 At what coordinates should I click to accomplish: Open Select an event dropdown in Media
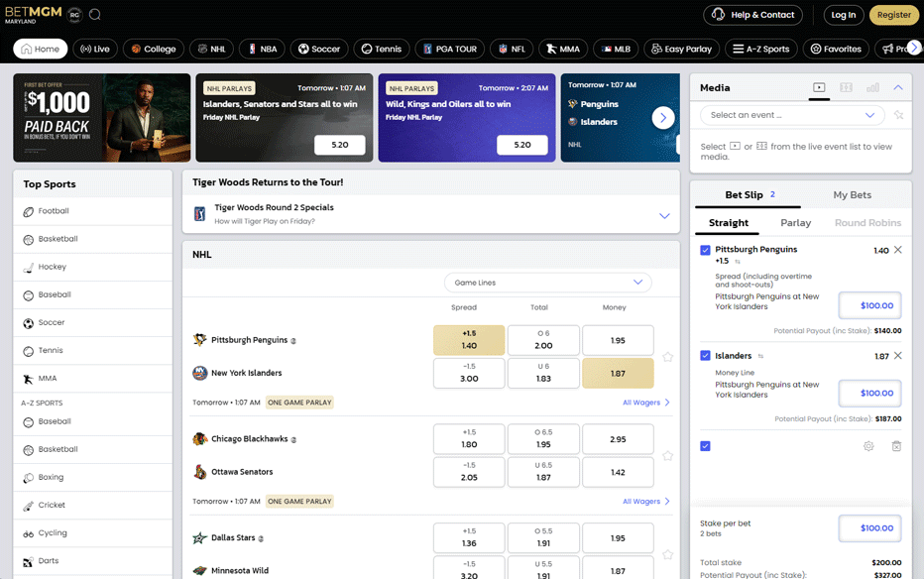click(792, 115)
